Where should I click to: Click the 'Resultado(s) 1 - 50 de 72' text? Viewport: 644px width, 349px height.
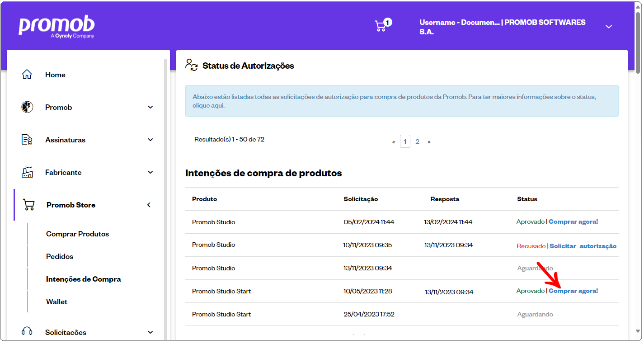click(x=229, y=139)
